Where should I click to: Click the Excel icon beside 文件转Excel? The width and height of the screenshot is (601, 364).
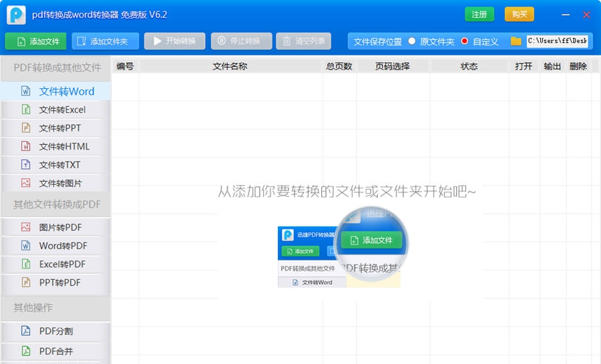(x=25, y=110)
